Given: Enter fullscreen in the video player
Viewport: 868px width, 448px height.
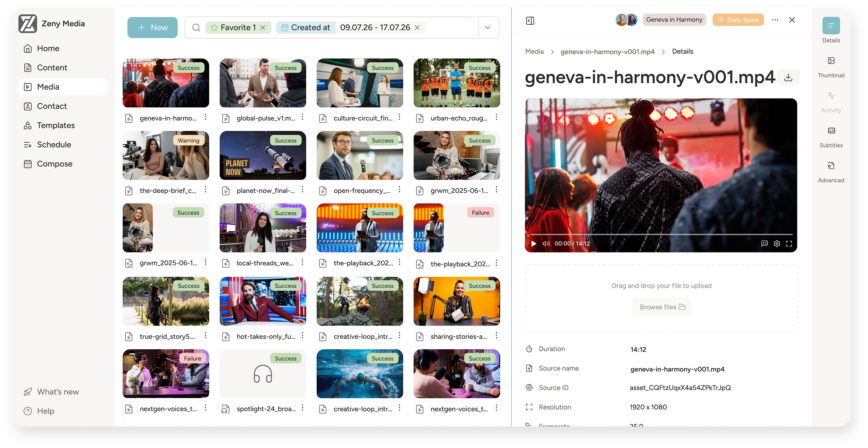Looking at the screenshot, I should point(789,243).
